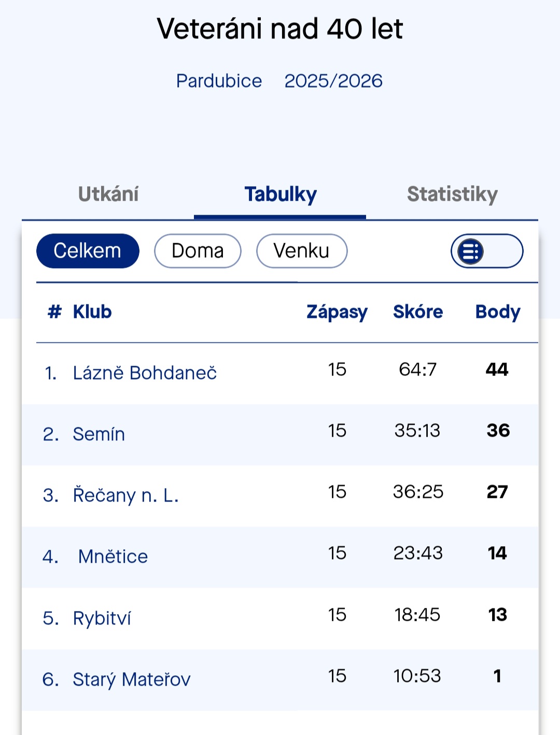Open the 2025/2026 season selector
Viewport: 560px width, 735px height.
333,80
